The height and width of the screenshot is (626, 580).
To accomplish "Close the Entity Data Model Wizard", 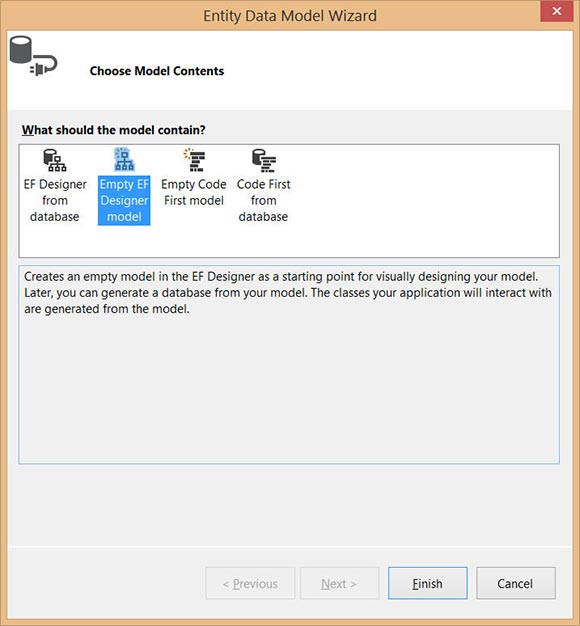I will point(557,11).
